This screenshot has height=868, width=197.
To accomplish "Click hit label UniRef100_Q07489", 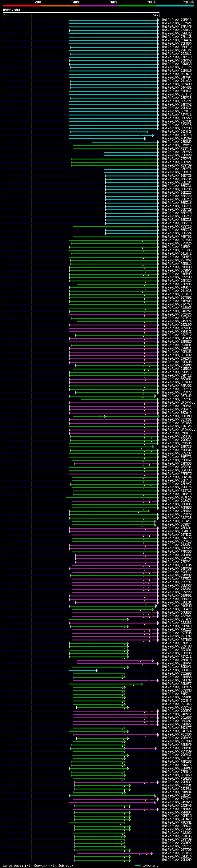I will point(177,84).
